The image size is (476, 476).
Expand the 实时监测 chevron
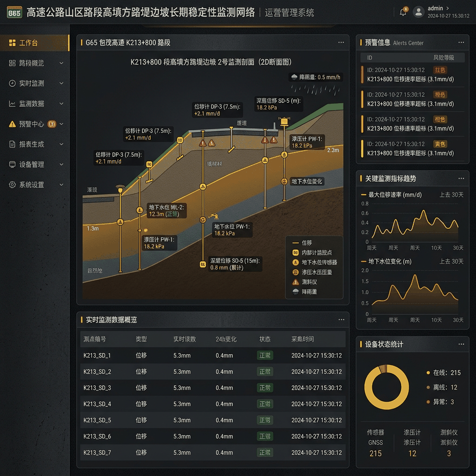(61, 83)
